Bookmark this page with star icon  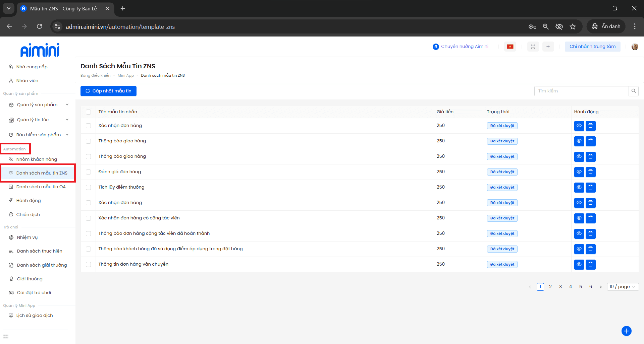pos(573,26)
